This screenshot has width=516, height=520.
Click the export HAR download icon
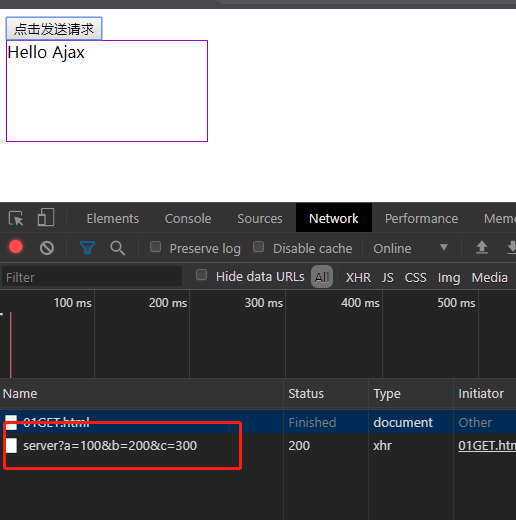click(x=512, y=248)
